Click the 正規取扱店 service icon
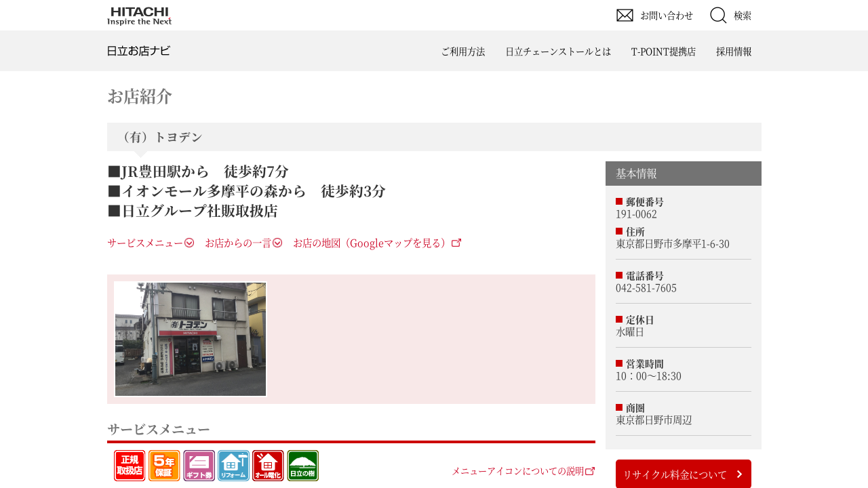This screenshot has width=868, height=488. [x=130, y=466]
